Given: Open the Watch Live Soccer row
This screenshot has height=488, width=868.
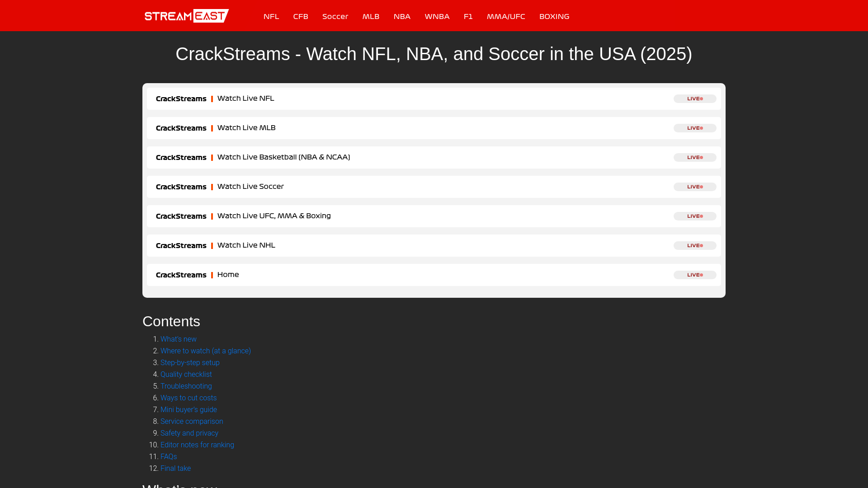Looking at the screenshot, I should point(434,187).
